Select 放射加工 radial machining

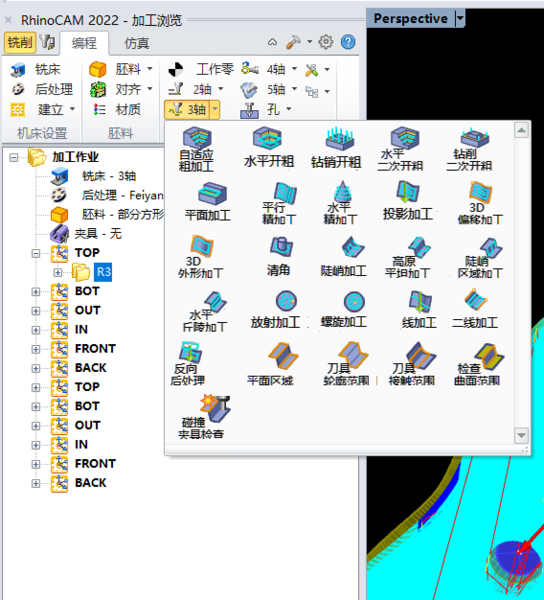(275, 309)
